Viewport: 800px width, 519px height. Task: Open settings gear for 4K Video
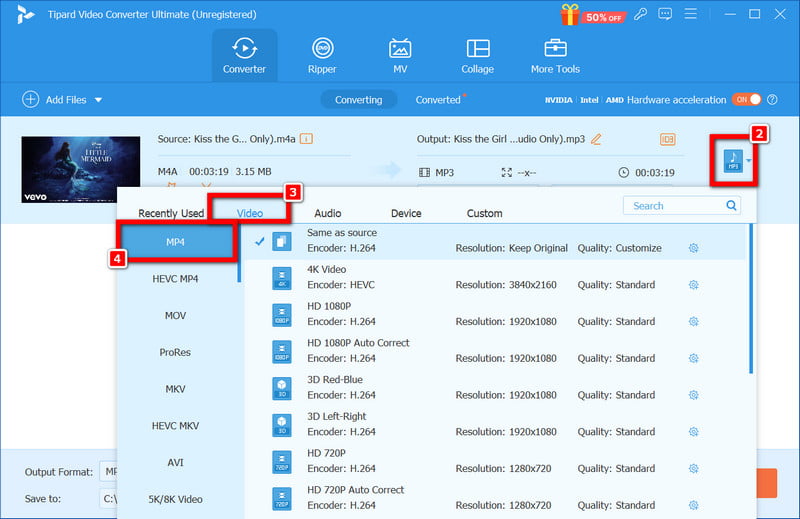tap(693, 285)
